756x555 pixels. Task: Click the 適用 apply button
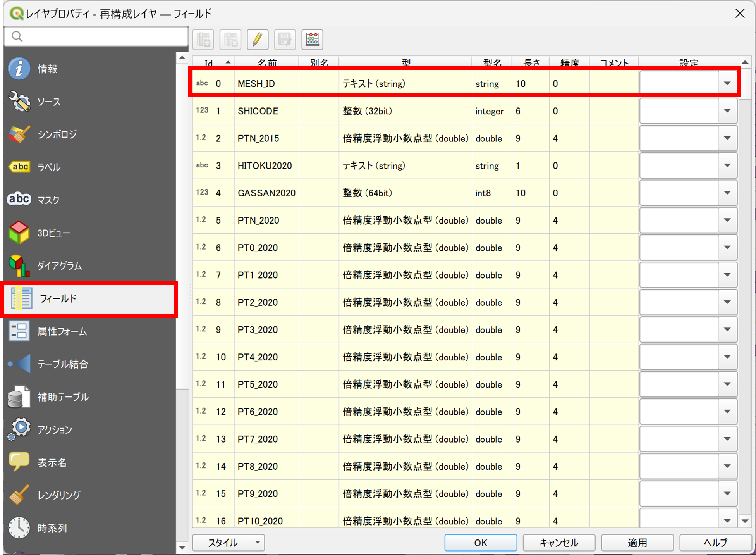coord(637,543)
